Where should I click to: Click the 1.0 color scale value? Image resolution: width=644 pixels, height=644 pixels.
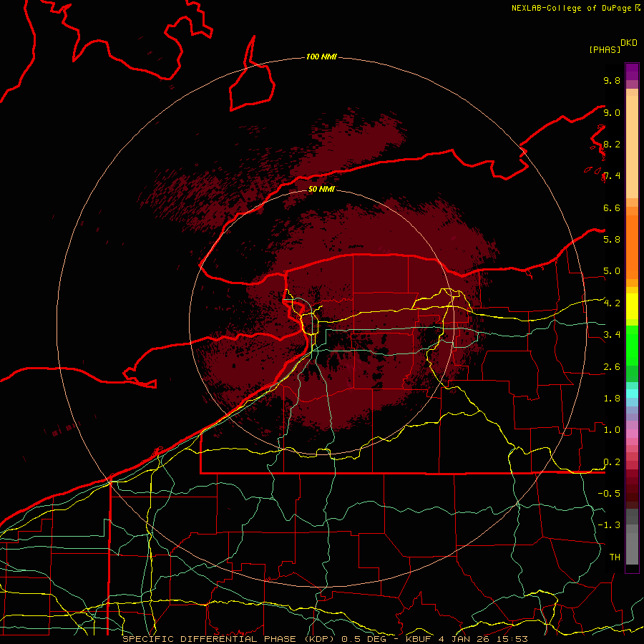coord(612,430)
